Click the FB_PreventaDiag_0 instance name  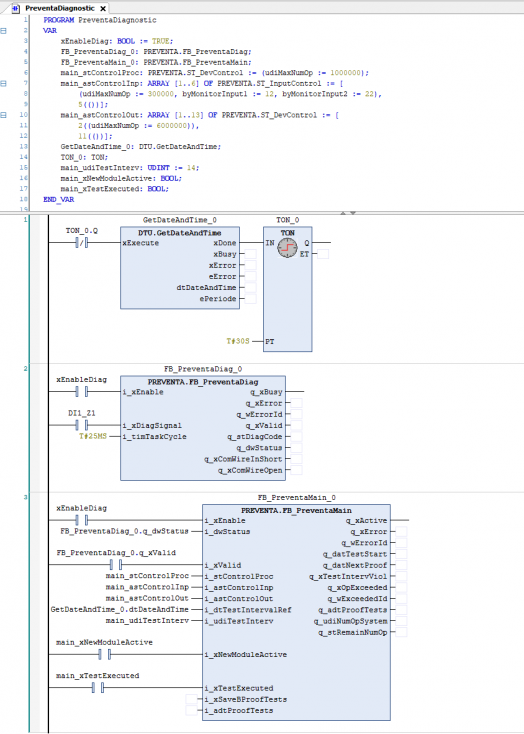203,369
